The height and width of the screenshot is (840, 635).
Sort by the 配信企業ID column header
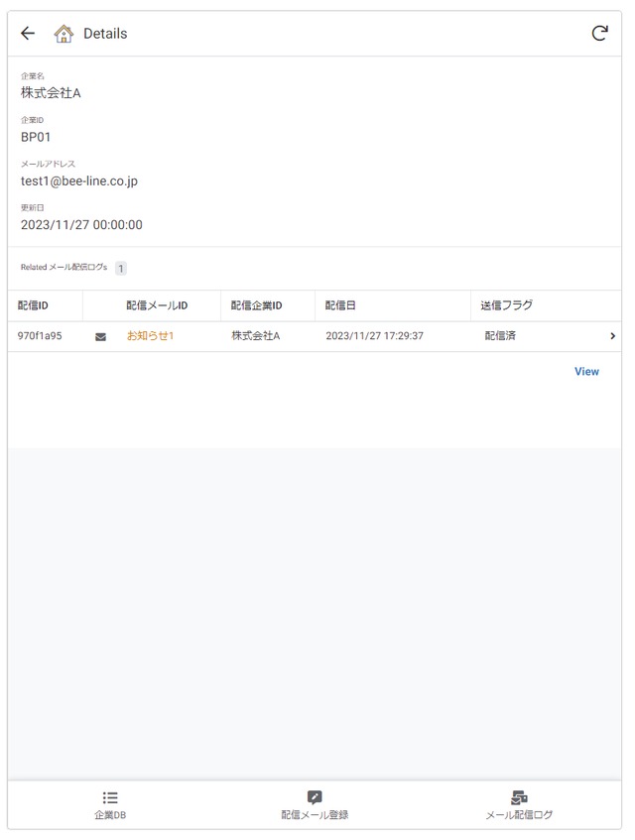[256, 305]
